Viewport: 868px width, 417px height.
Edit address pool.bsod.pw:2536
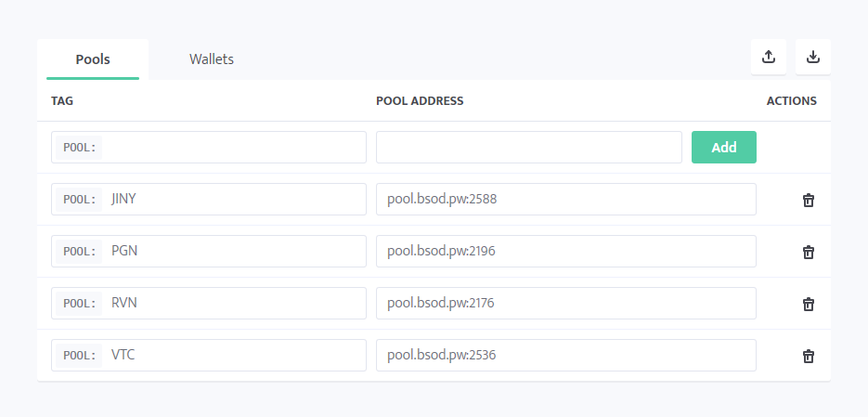[x=566, y=356]
